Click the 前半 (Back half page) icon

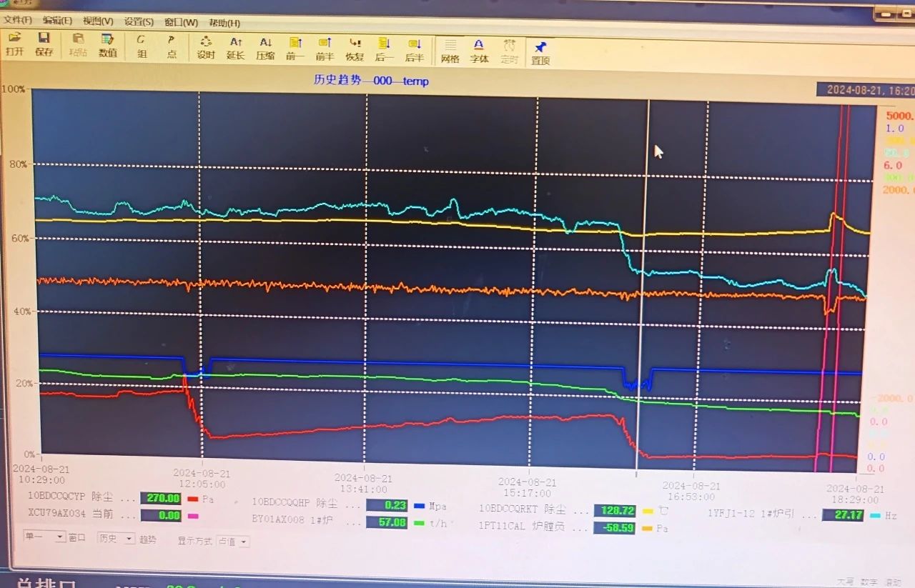click(x=325, y=49)
